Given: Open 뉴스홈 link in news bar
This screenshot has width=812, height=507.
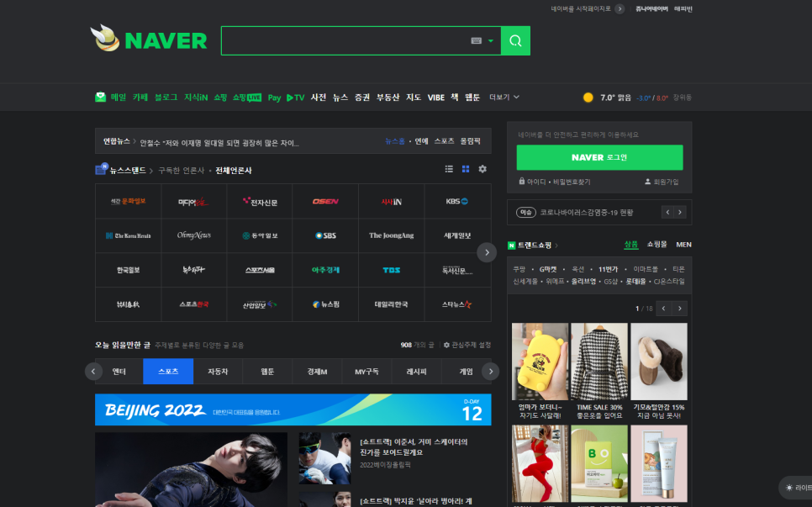Looking at the screenshot, I should tap(394, 141).
